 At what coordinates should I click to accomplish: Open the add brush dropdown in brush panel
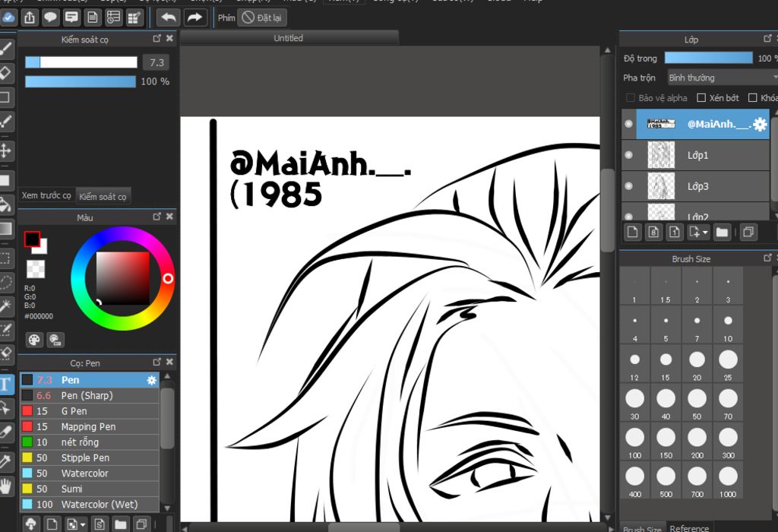point(81,524)
